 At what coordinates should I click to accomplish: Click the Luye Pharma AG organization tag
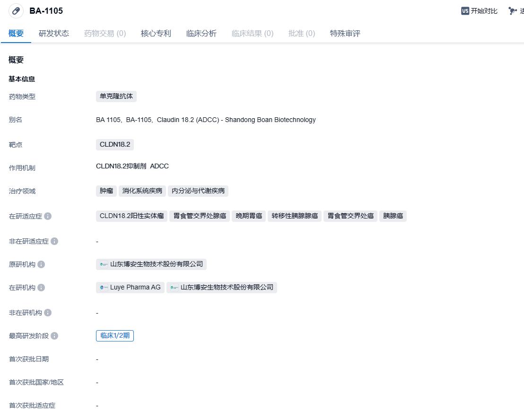tap(131, 288)
